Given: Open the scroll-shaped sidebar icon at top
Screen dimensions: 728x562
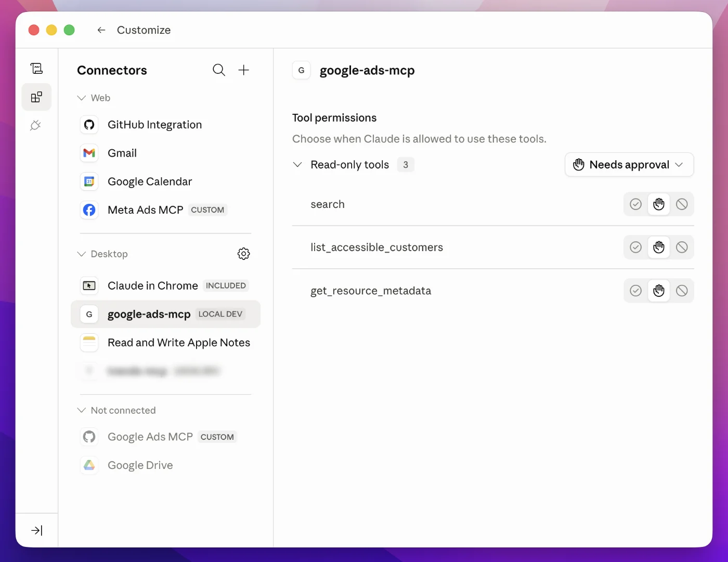Looking at the screenshot, I should pos(36,69).
